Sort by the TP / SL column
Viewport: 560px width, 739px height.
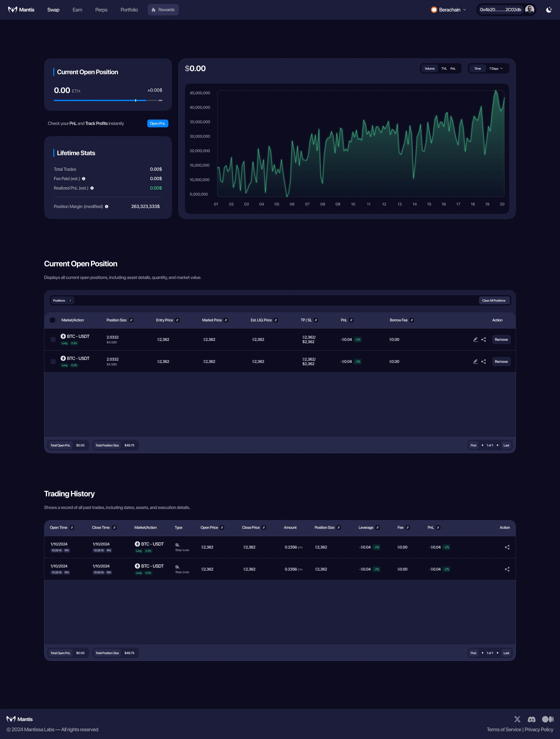[x=316, y=320]
